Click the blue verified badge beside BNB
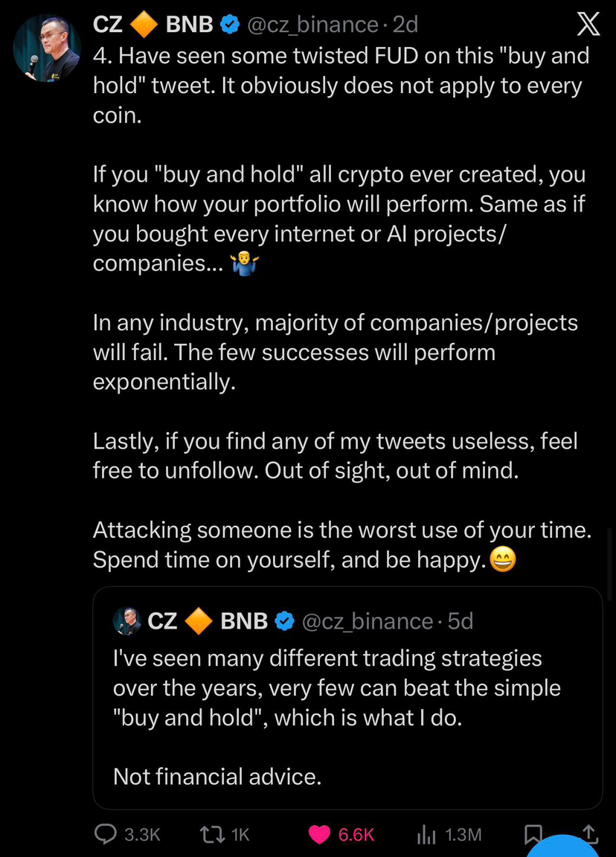Image resolution: width=616 pixels, height=857 pixels. pos(230,25)
